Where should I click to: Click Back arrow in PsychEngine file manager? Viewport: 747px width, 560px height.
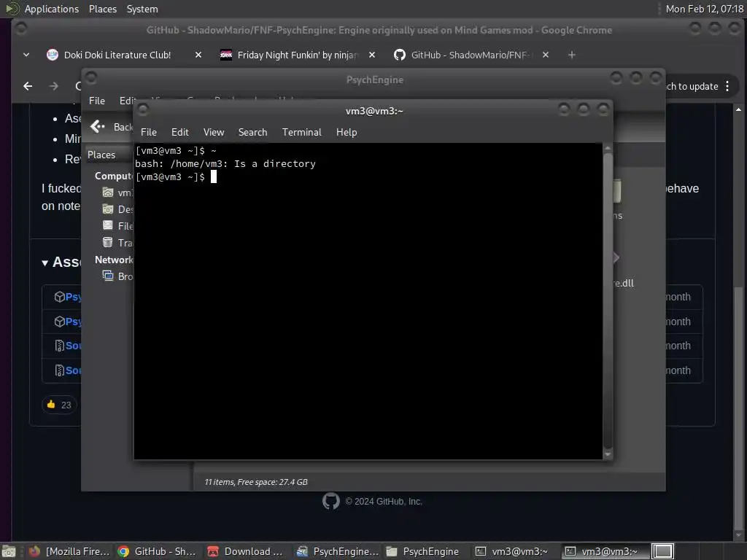[x=98, y=127]
